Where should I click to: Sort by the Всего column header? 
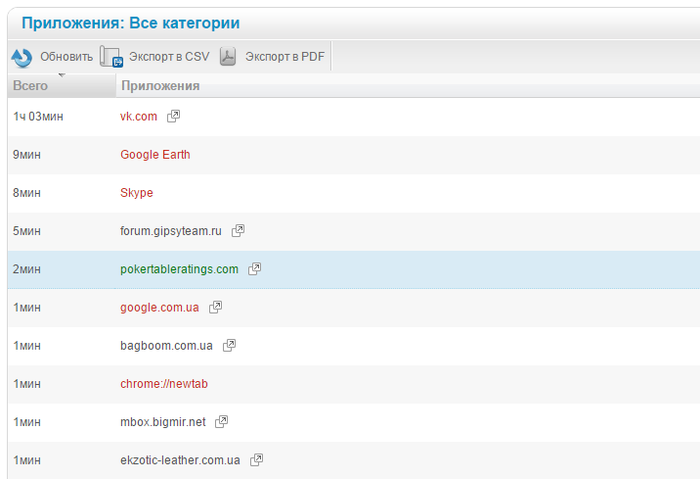[31, 86]
